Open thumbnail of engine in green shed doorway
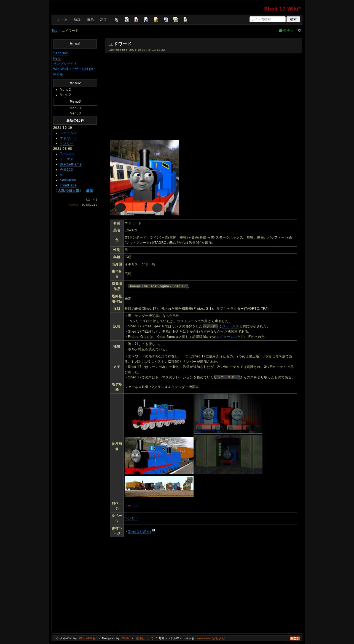The image size is (354, 644). click(x=228, y=455)
